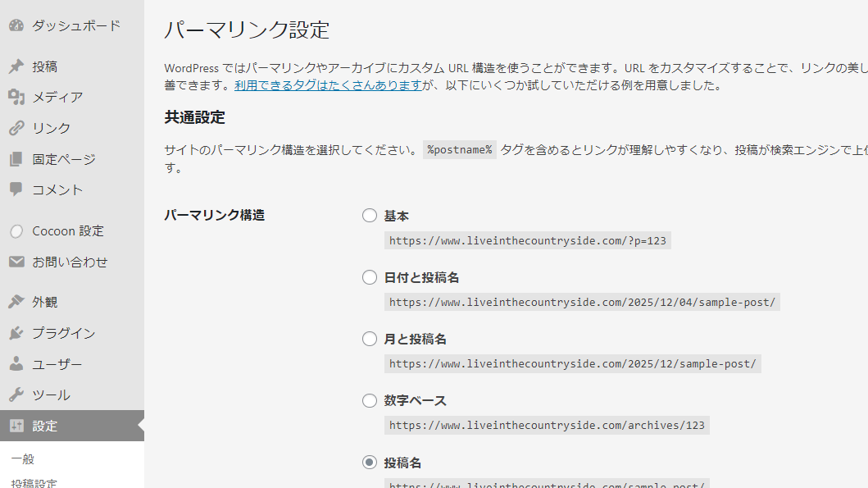Click the プラグイン plug icon
This screenshot has height=488, width=868.
click(16, 333)
